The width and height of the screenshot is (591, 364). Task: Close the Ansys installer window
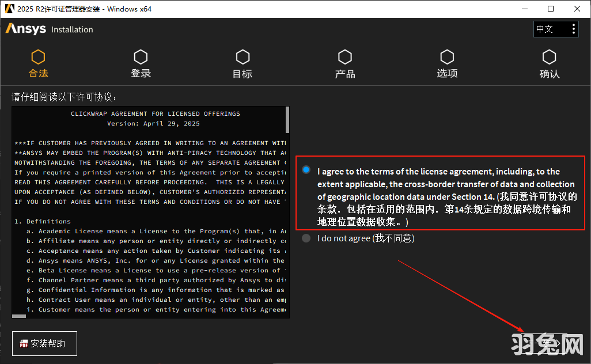577,9
